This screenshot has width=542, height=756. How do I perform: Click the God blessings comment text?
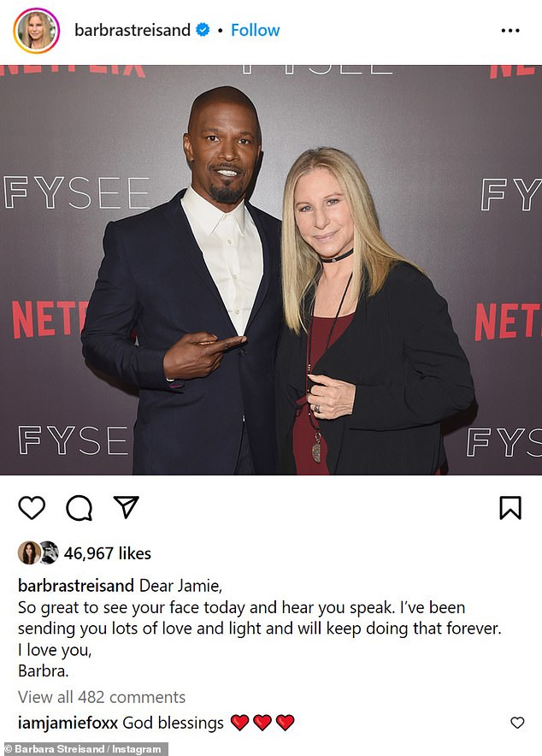[174, 723]
